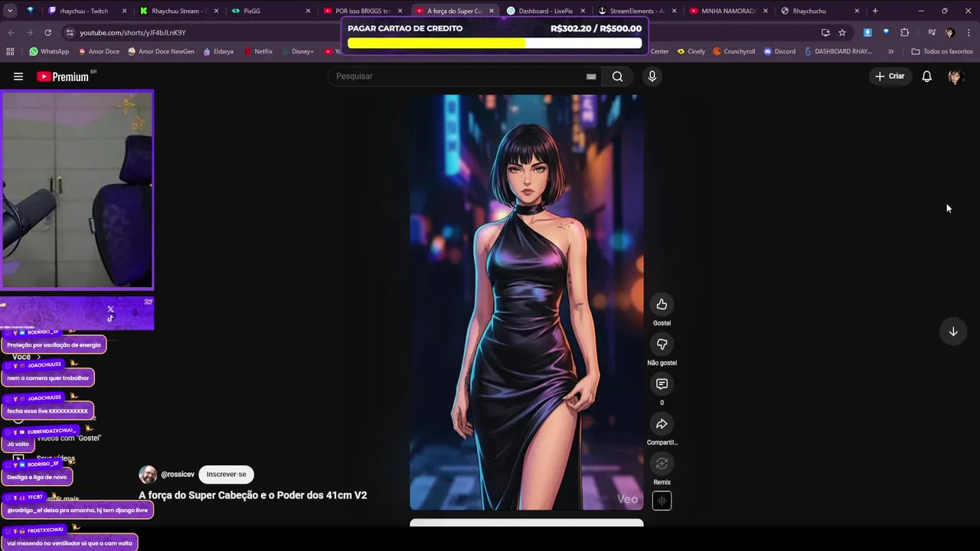
Task: Start voice search with the microphone
Action: [x=652, y=77]
